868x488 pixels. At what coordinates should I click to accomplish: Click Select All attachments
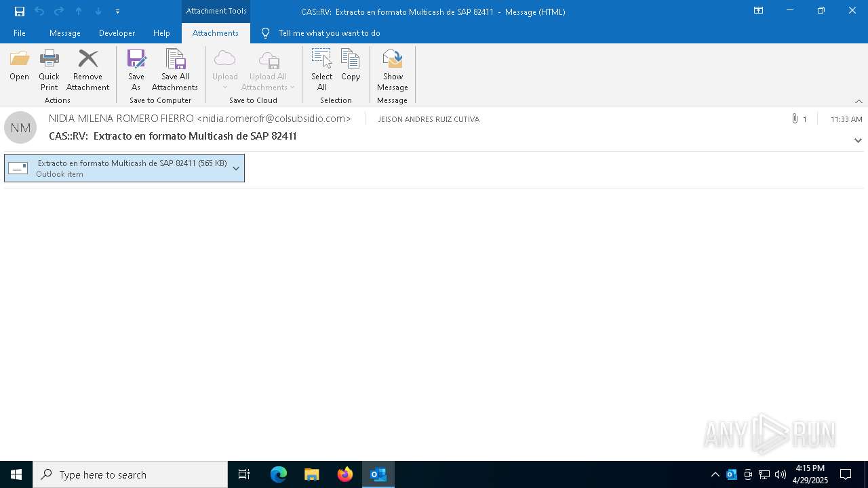[x=321, y=70]
